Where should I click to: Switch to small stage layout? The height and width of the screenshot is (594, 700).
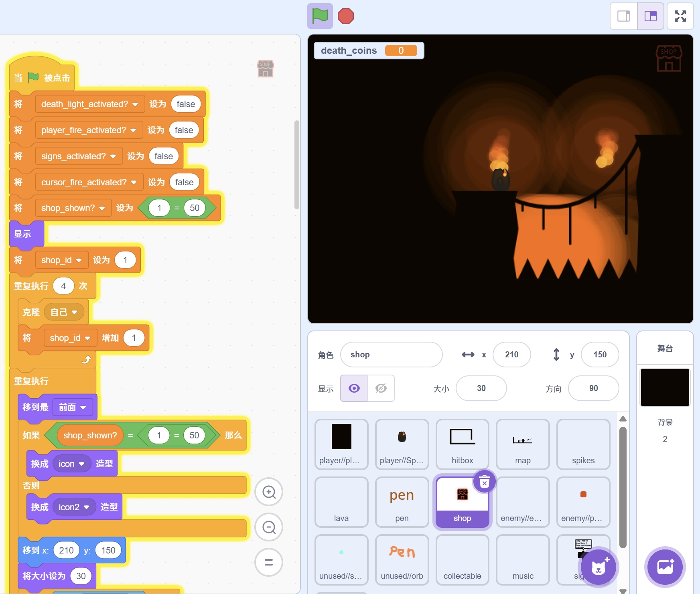[623, 16]
